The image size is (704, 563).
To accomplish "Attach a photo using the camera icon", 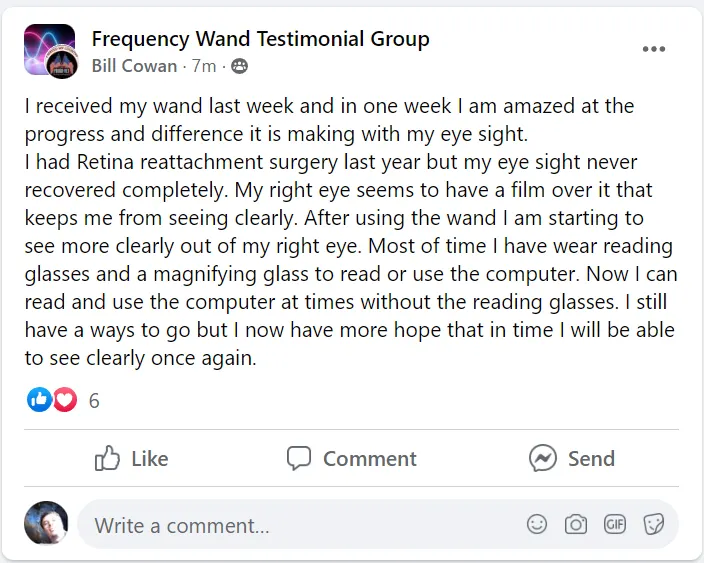I will coord(576,524).
